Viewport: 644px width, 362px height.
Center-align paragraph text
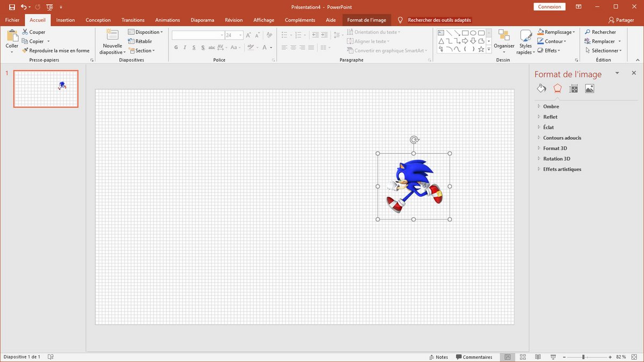(x=293, y=48)
